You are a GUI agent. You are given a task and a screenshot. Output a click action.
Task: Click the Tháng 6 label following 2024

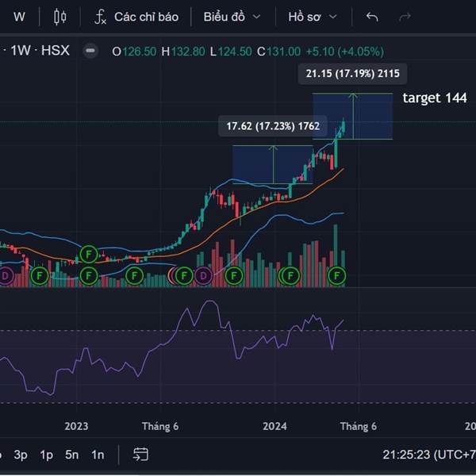pyautogui.click(x=359, y=426)
